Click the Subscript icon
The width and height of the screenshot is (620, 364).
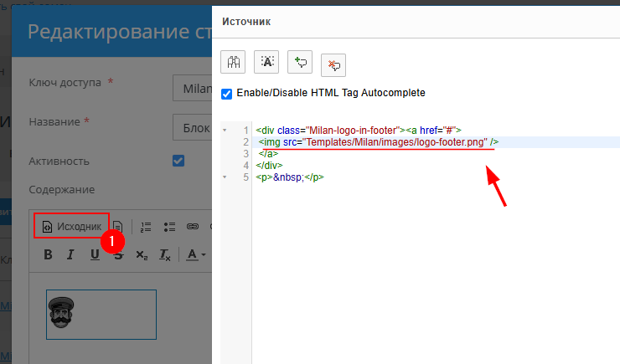(142, 254)
